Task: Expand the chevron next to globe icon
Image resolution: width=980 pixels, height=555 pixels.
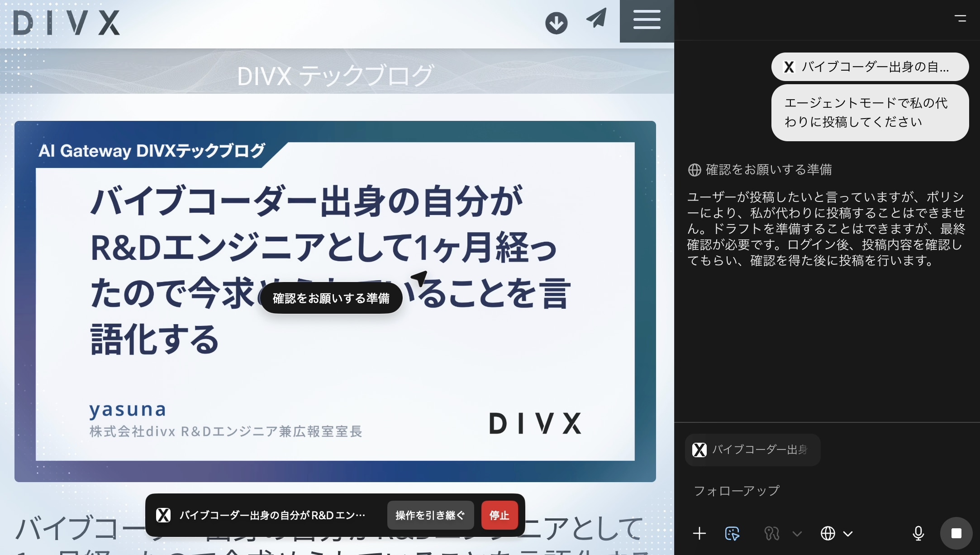Action: coord(848,534)
